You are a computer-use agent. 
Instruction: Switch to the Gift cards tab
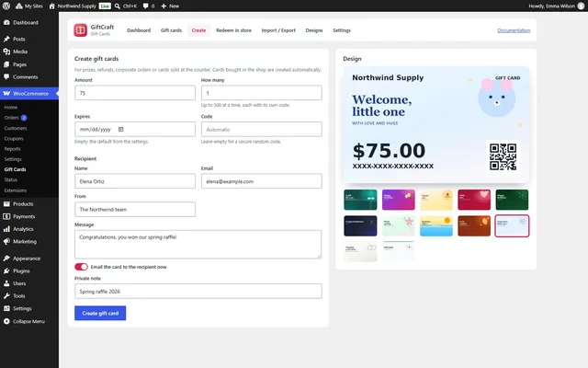(x=171, y=30)
